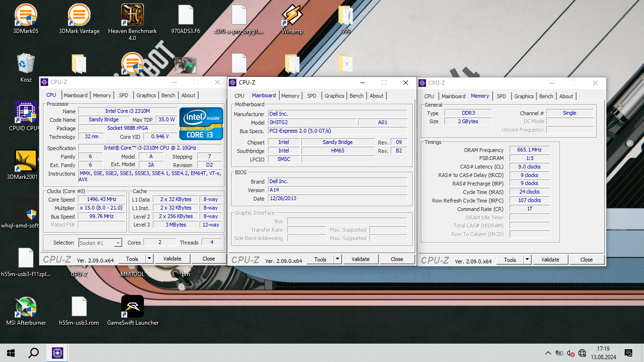The width and height of the screenshot is (644, 362).
Task: Click motherboard model field 0H5TG2
Action: [312, 122]
